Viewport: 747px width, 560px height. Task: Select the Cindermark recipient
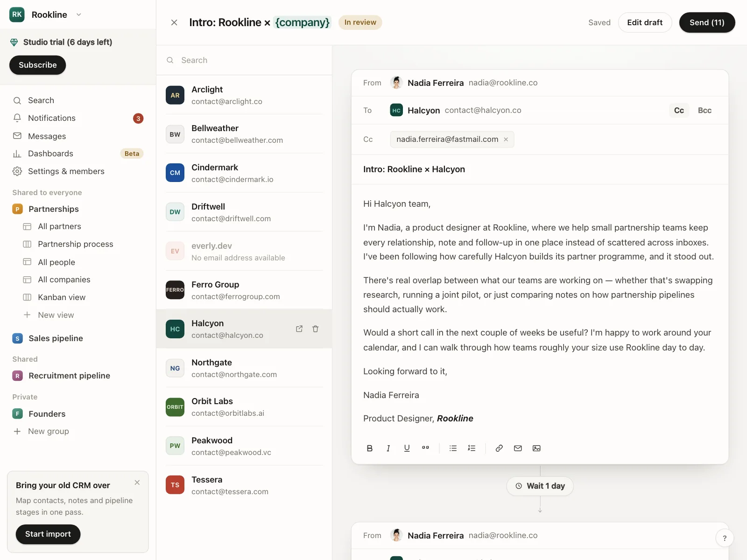pos(244,173)
